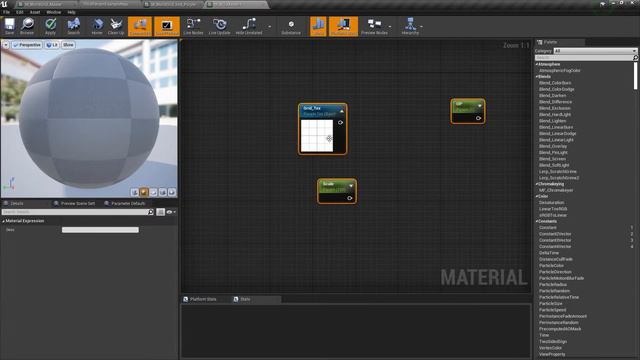The image size is (640, 360).
Task: Open the Lit shading mode menu
Action: (x=52, y=45)
